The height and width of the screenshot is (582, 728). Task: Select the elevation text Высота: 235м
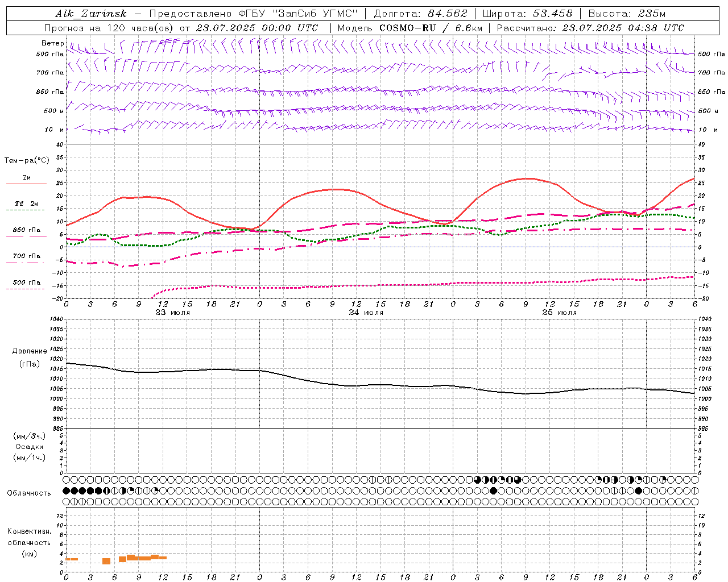click(x=626, y=14)
